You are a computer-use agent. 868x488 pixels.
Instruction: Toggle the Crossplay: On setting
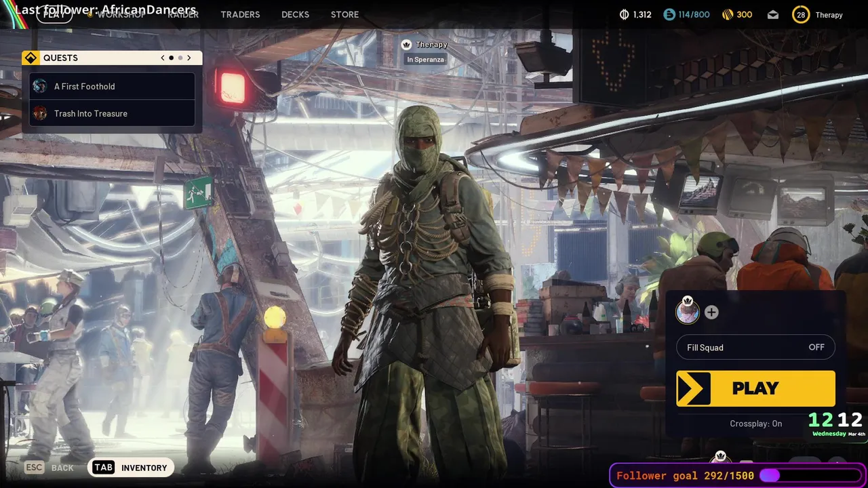755,424
